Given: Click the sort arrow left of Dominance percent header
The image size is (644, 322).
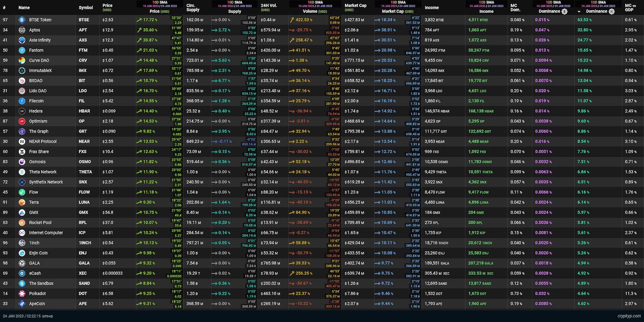Looking at the screenshot, I should click(x=579, y=11).
